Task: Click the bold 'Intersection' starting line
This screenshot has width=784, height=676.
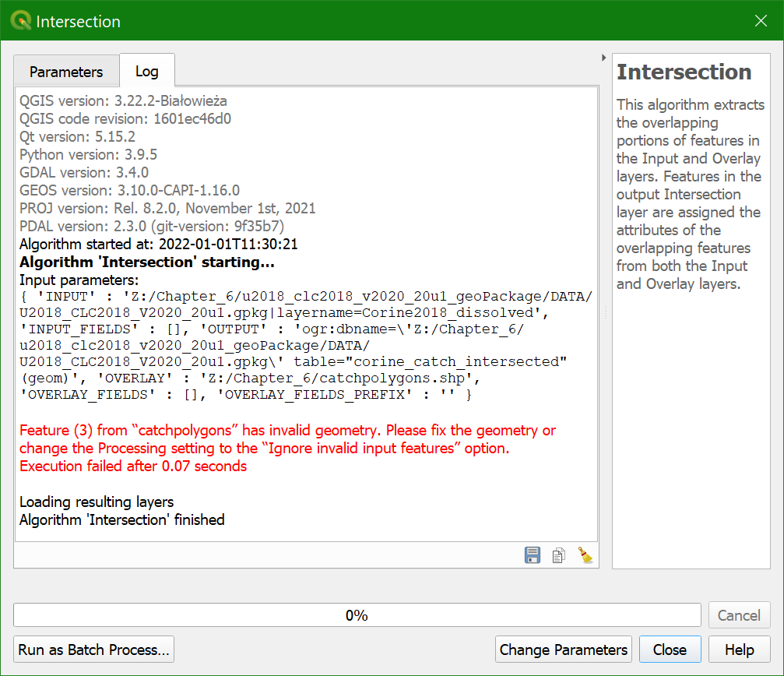Action: pyautogui.click(x=147, y=262)
